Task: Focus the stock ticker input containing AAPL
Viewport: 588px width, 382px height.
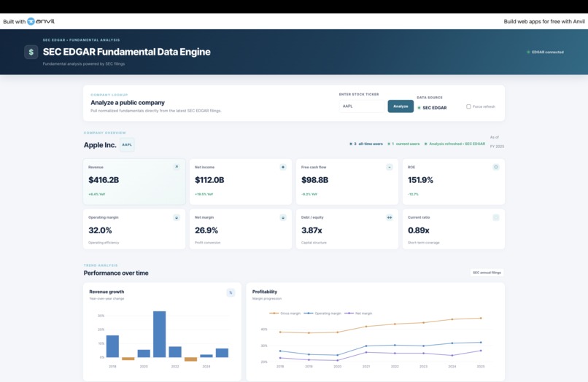Action: pyautogui.click(x=363, y=106)
